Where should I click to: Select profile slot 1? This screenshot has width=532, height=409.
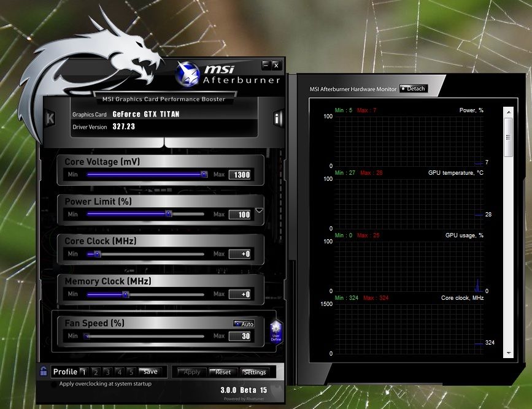coord(84,372)
